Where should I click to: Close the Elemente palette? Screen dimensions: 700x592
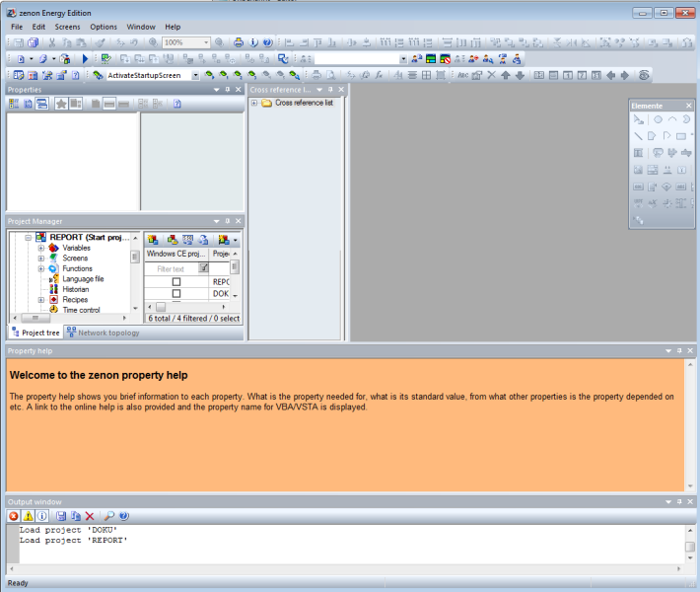point(689,106)
